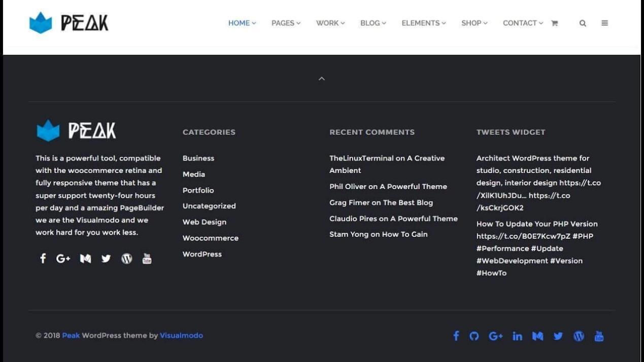This screenshot has height=362, width=644.
Task: Open Facebook icon below footer description
Action: pyautogui.click(x=43, y=259)
